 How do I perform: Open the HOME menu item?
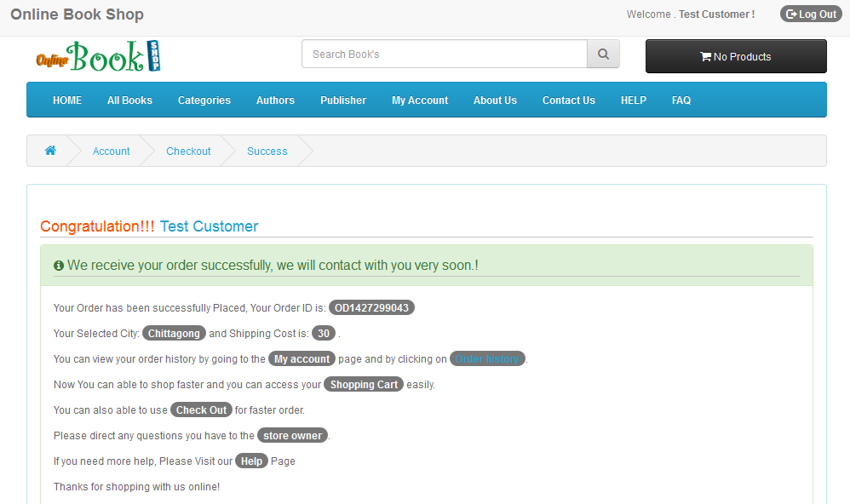[x=67, y=100]
